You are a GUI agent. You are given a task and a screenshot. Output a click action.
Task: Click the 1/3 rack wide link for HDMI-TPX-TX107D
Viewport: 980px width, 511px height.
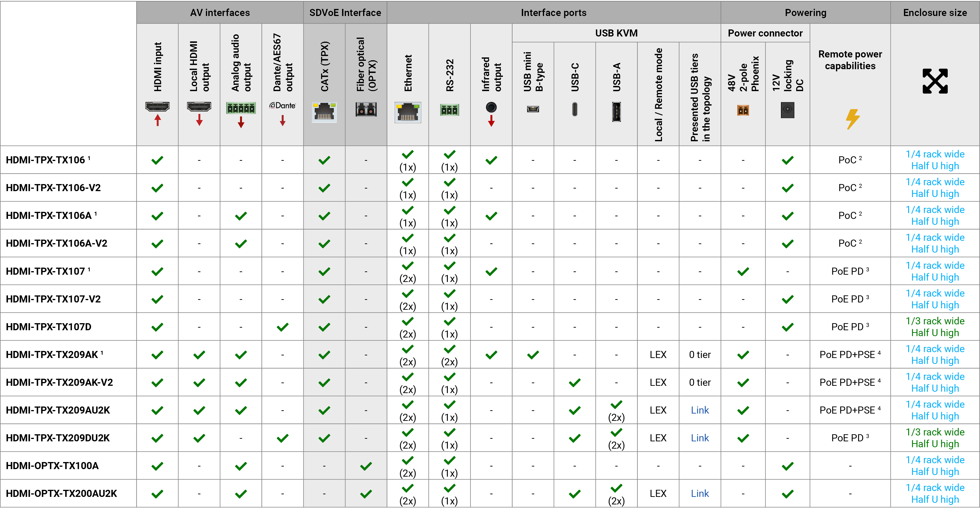click(935, 321)
